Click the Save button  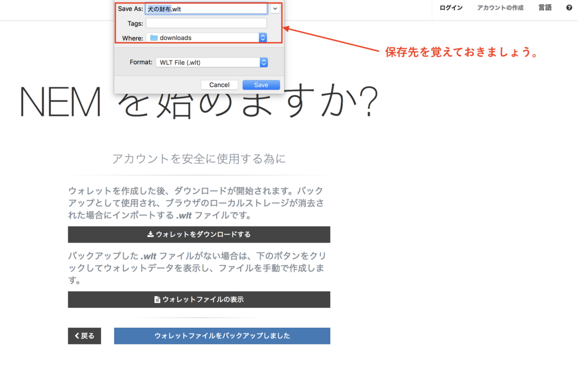coord(261,85)
